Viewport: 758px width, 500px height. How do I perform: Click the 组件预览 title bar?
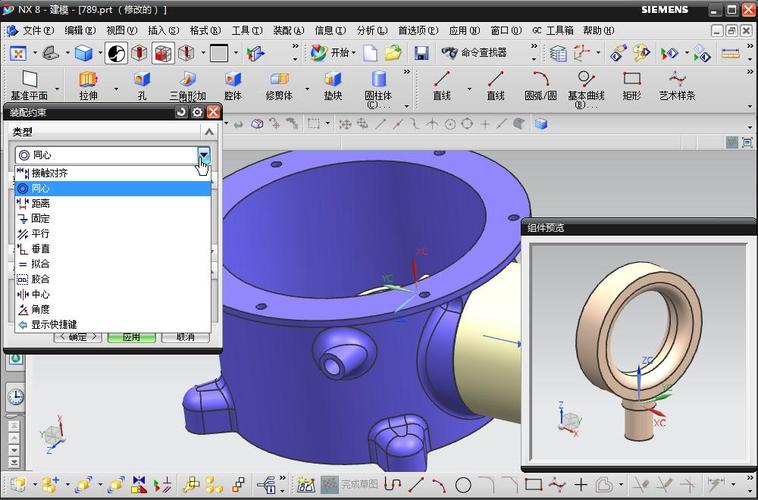(x=639, y=227)
